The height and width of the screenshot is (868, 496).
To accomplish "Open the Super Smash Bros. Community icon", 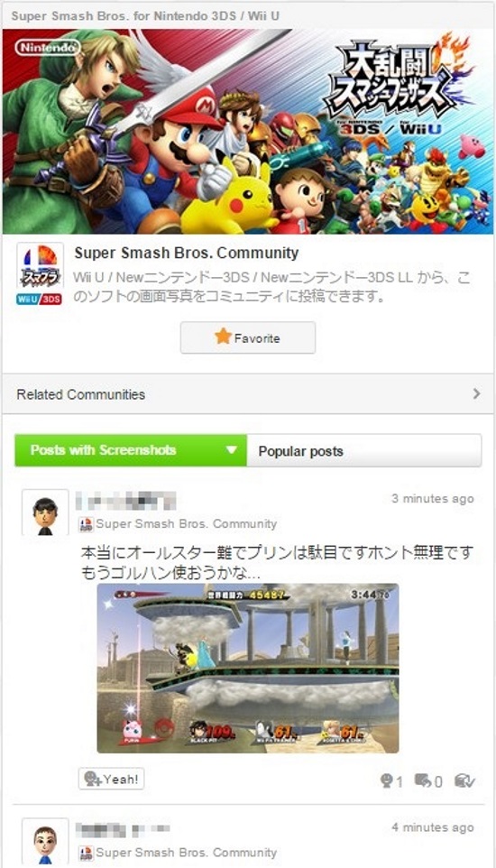I will 40,274.
